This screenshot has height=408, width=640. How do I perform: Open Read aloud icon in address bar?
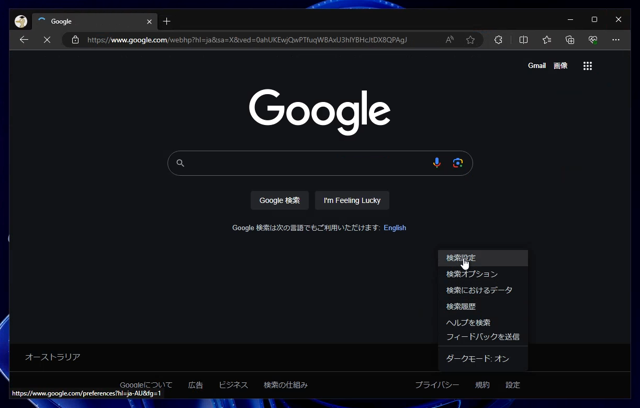(449, 40)
